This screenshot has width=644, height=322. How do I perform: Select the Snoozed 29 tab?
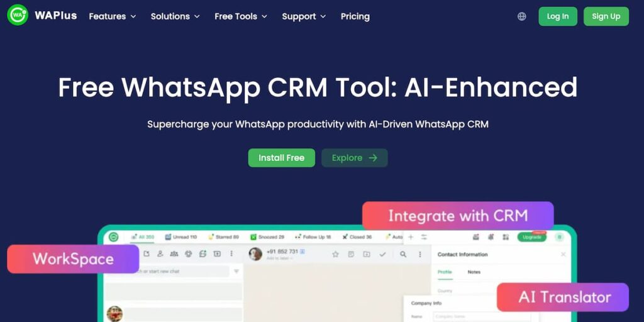267,237
